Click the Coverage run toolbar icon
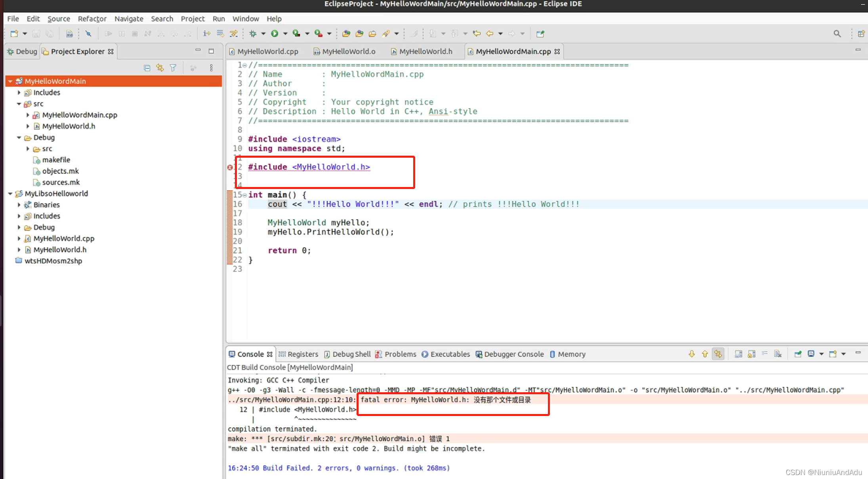Image resolution: width=868 pixels, height=479 pixels. [x=296, y=34]
